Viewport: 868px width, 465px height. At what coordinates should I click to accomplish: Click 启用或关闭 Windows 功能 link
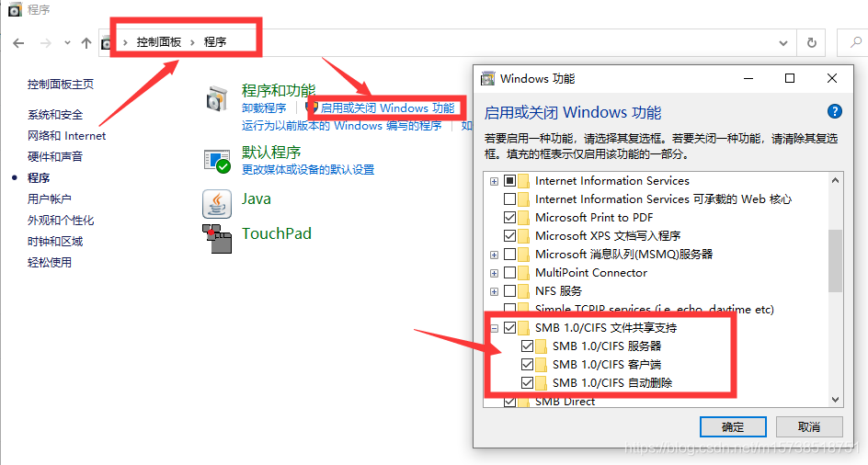[387, 108]
